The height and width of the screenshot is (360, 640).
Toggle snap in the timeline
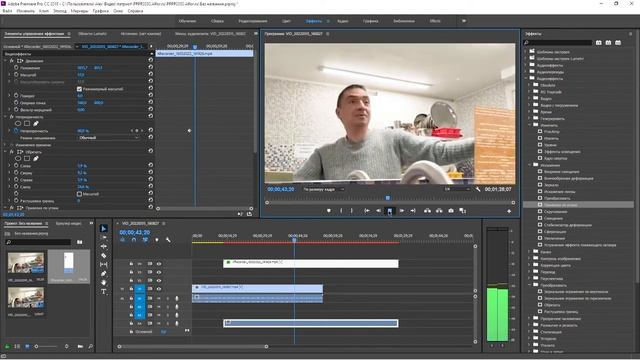tap(134, 240)
